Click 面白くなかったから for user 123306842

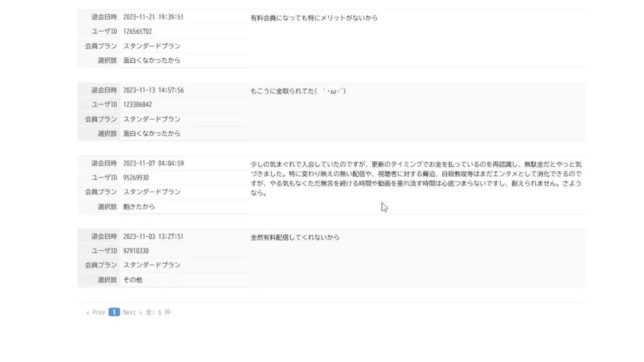[x=152, y=134]
